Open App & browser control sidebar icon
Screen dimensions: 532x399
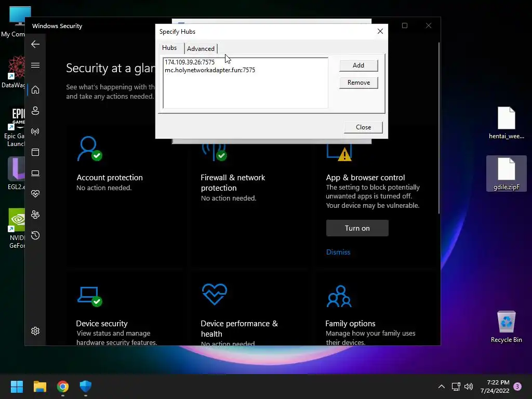point(35,152)
